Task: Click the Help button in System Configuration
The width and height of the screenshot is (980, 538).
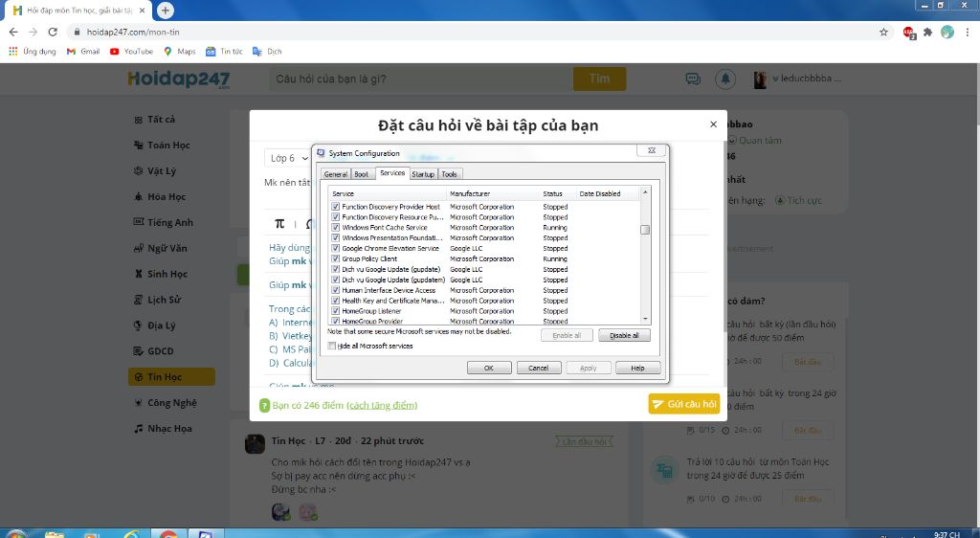Action: coord(637,368)
